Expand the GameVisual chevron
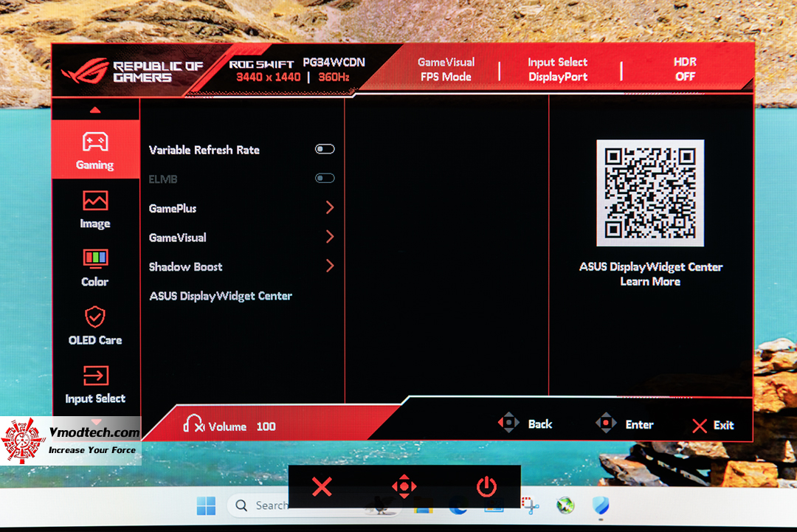 330,237
